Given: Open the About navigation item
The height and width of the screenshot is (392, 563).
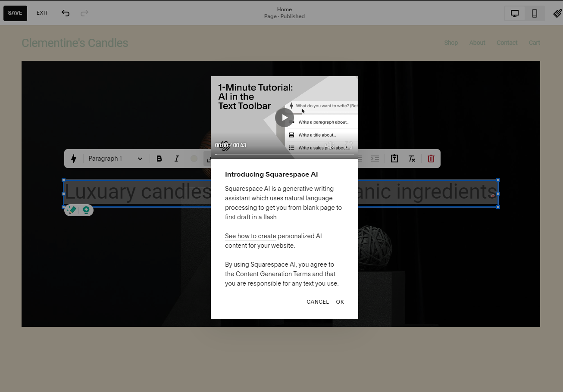Looking at the screenshot, I should point(477,43).
